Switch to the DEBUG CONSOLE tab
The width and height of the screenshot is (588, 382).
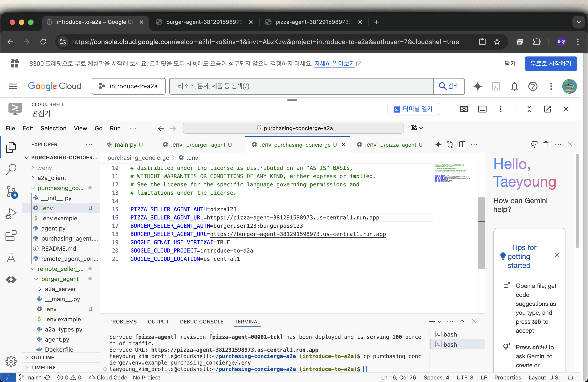(x=202, y=321)
